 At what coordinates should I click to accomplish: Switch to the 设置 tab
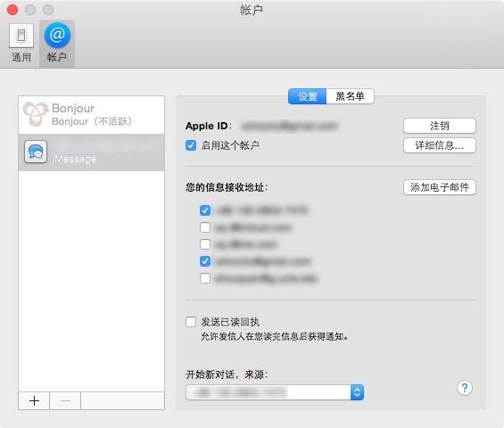(x=307, y=96)
